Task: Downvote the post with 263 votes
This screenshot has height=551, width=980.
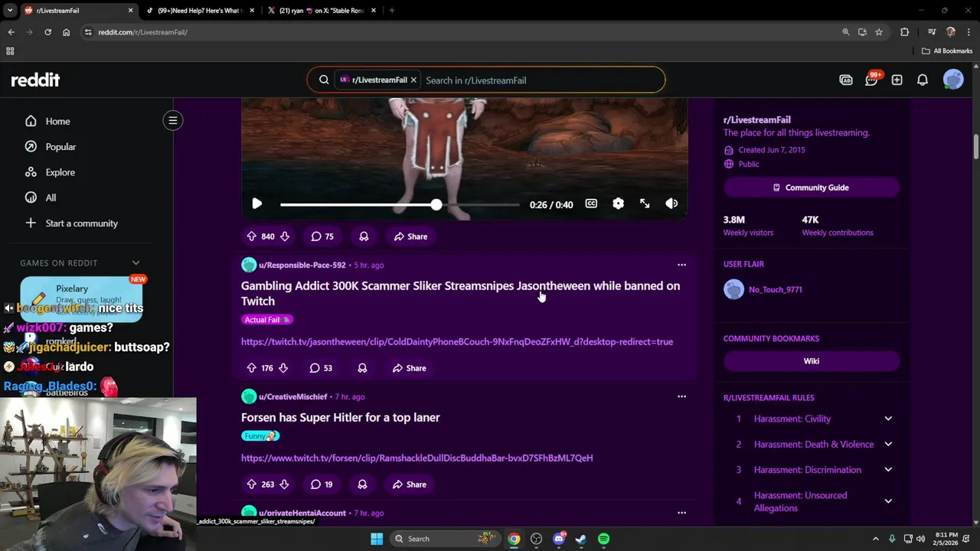Action: coord(284,484)
